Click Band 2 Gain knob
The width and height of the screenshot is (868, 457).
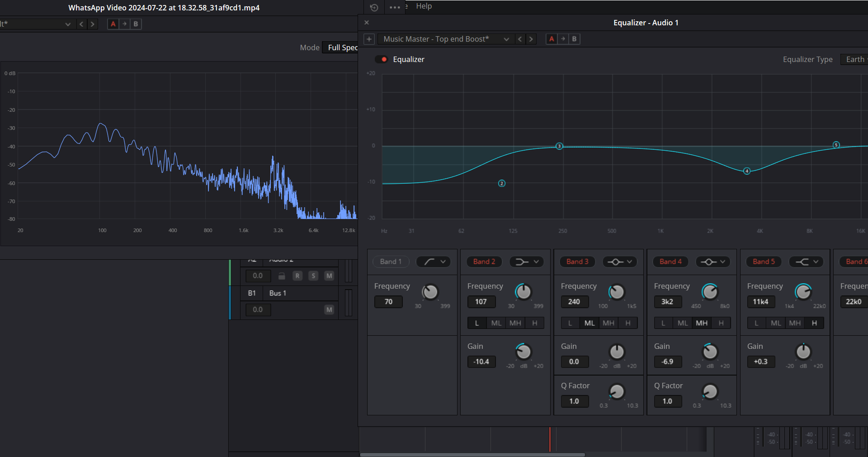click(x=524, y=352)
